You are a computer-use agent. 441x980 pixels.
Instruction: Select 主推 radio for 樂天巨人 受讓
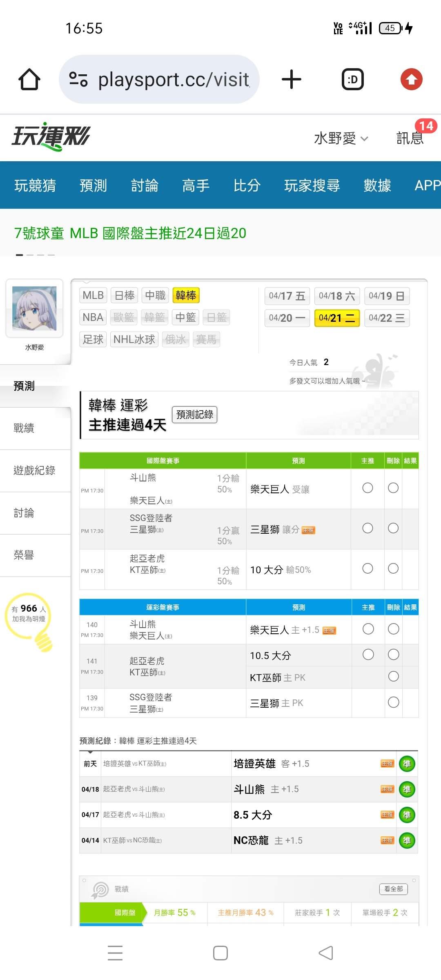coord(367,488)
